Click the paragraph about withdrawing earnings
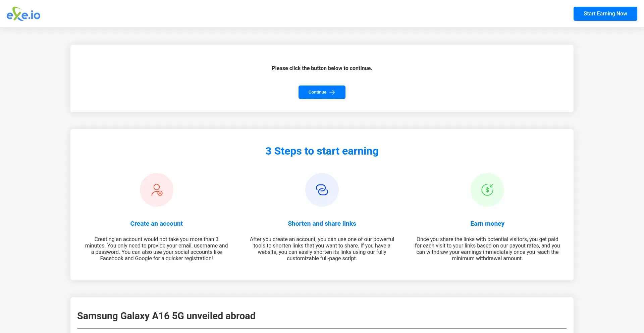 pos(487,249)
